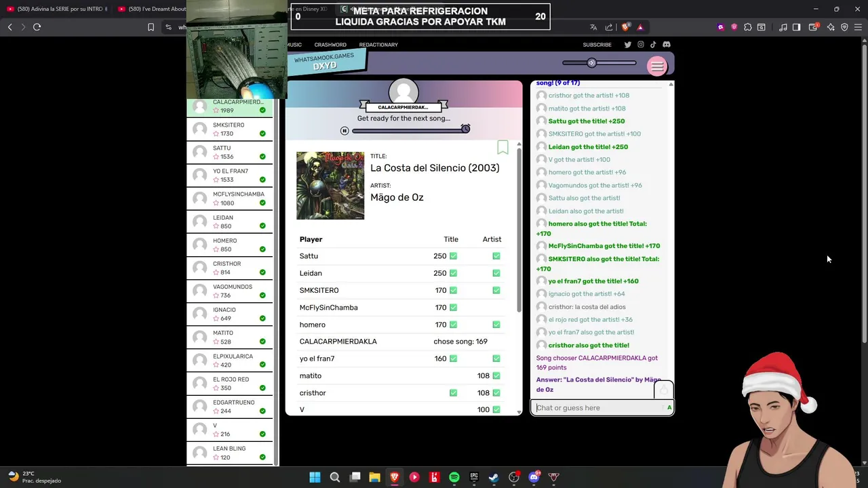This screenshot has width=868, height=488.
Task: Select player EDGARTRUENO in the leaderboard
Action: [x=230, y=406]
